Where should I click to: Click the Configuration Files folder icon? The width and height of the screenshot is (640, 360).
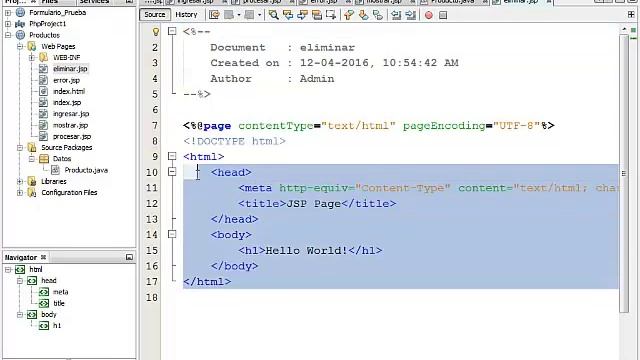[x=32, y=193]
